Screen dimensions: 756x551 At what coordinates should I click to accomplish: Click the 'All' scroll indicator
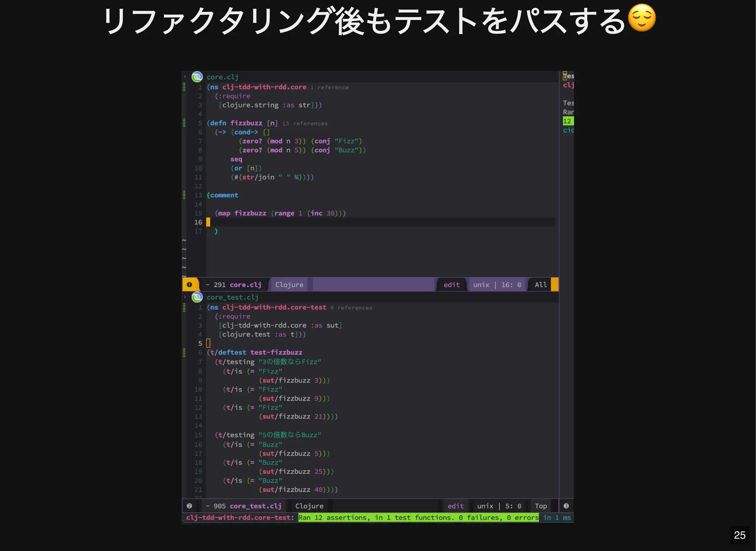pyautogui.click(x=541, y=285)
